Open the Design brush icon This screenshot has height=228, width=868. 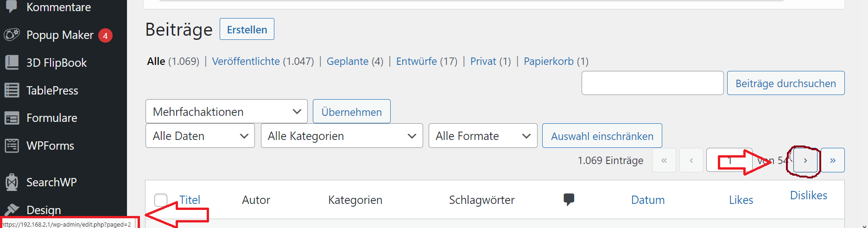(12, 210)
